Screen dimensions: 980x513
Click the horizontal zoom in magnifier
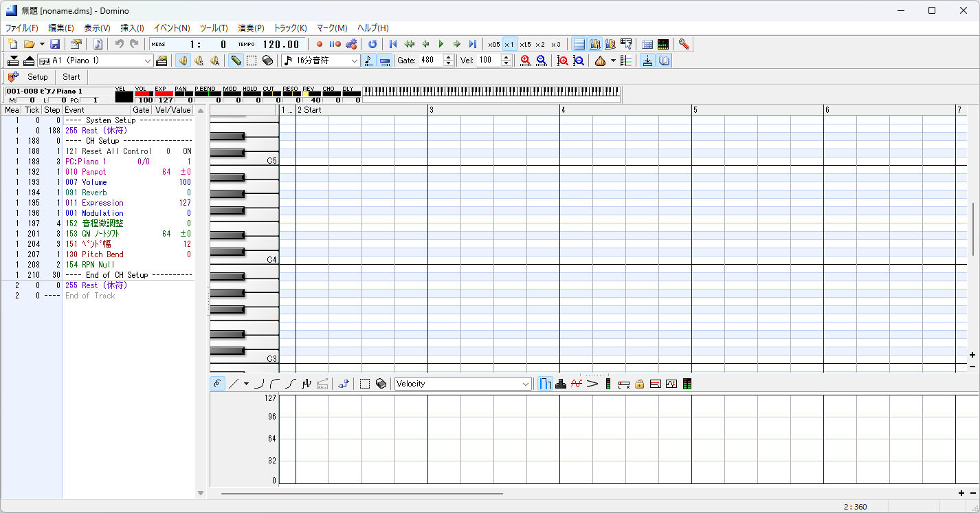(x=526, y=61)
